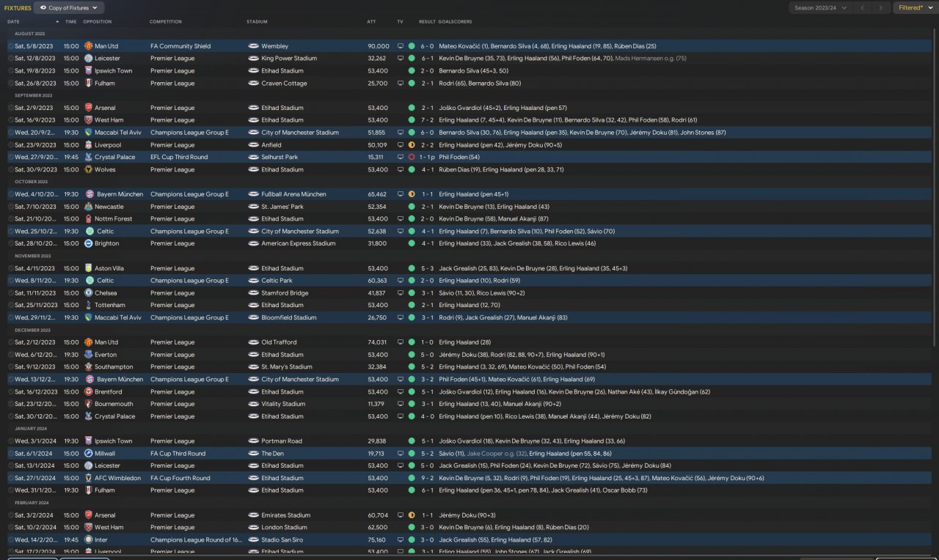Click the Bournemouth club badge

88,404
